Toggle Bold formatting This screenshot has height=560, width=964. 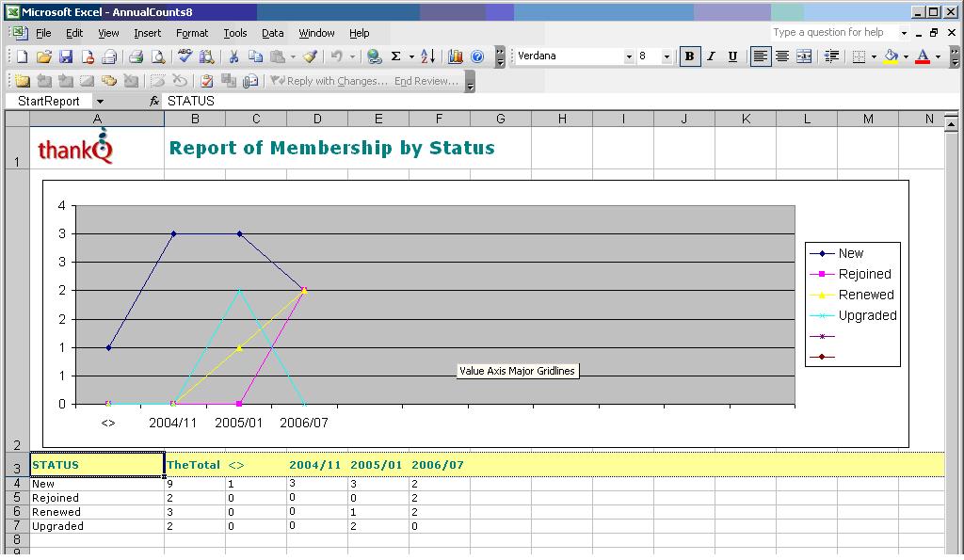[x=689, y=56]
